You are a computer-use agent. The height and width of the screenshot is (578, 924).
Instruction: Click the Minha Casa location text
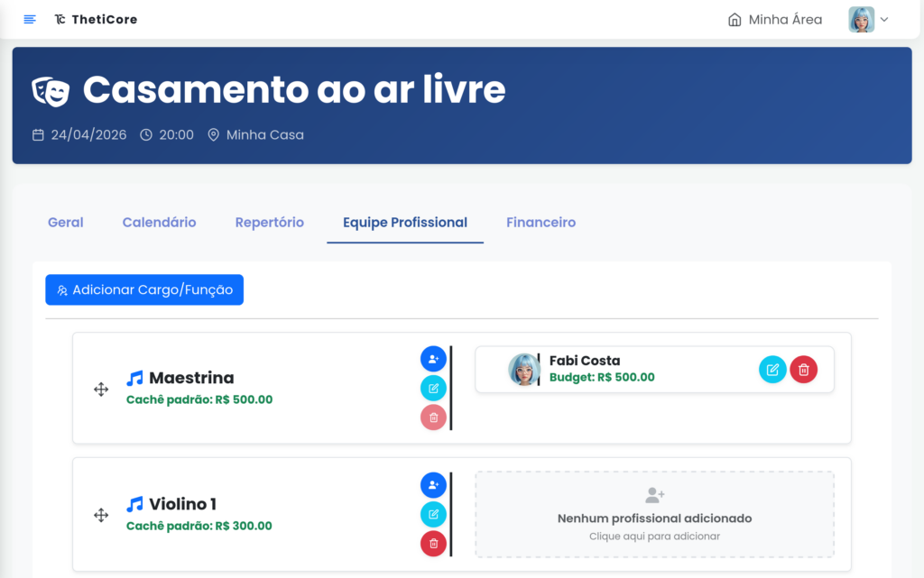coord(265,134)
